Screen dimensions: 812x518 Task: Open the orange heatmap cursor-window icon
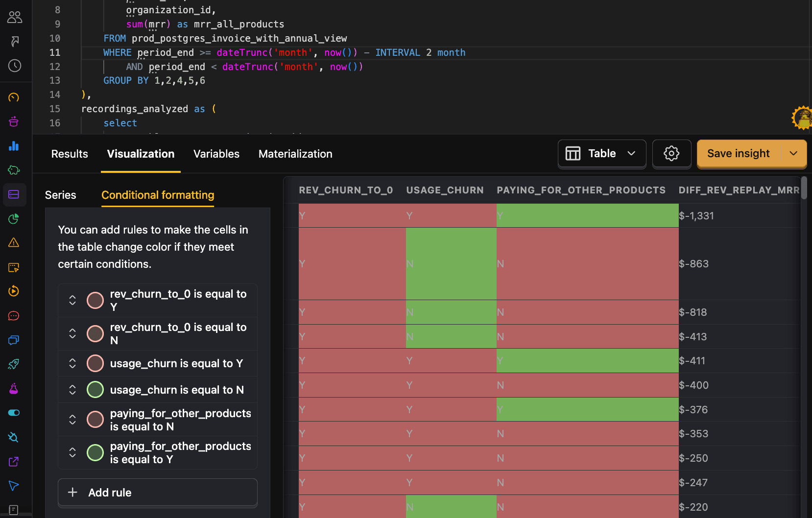[14, 267]
